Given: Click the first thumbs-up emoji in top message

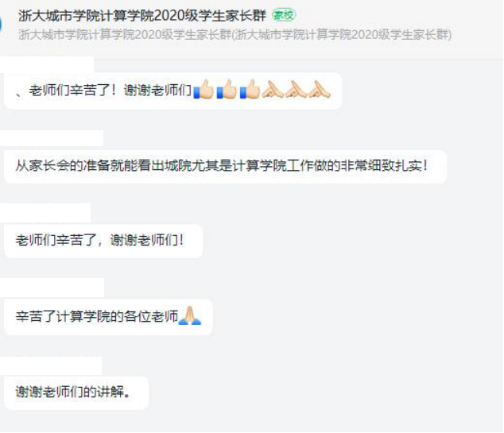Looking at the screenshot, I should point(204,89).
